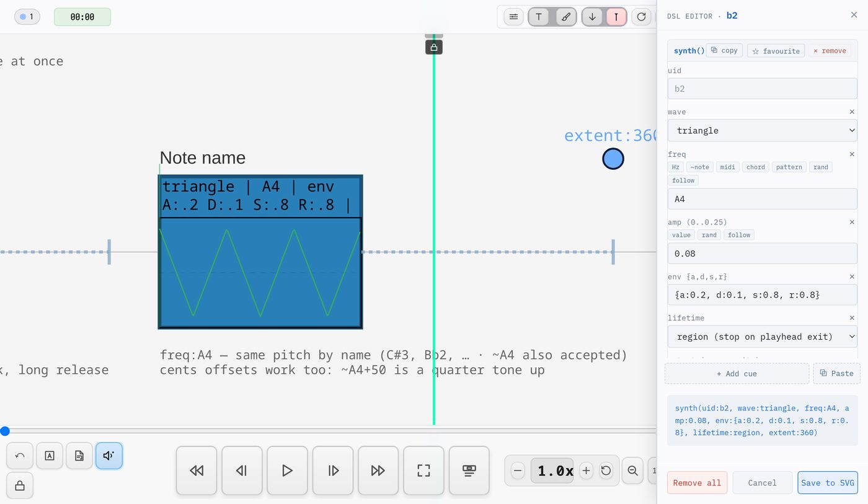The width and height of the screenshot is (868, 504).
Task: Step back one frame
Action: 242,471
